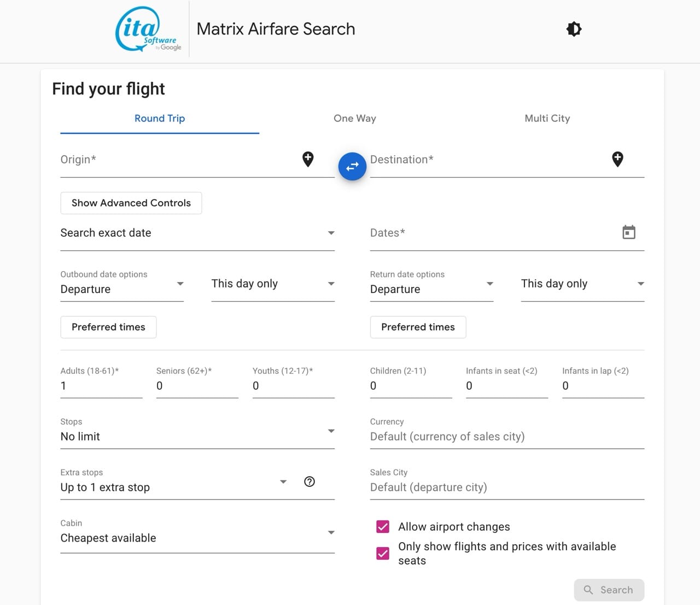Click the Origin location pin icon
This screenshot has height=605, width=700.
coord(308,159)
